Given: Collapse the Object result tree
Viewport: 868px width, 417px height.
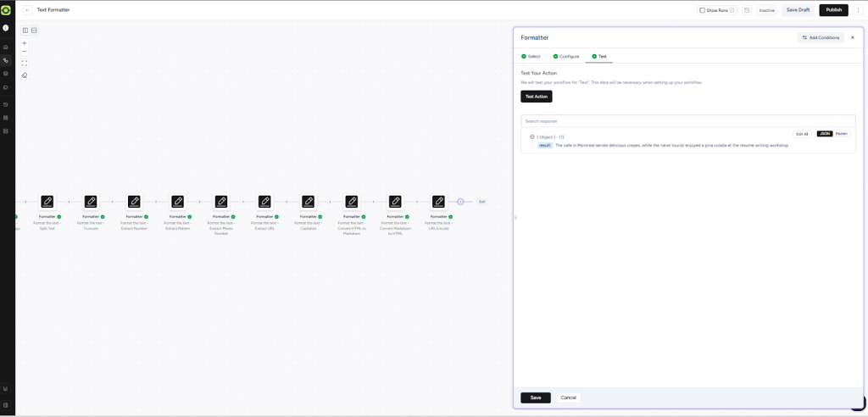Looking at the screenshot, I should 532,136.
